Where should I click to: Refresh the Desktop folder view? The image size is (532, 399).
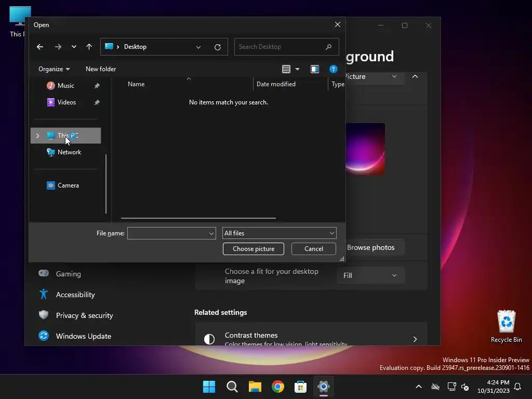218,47
